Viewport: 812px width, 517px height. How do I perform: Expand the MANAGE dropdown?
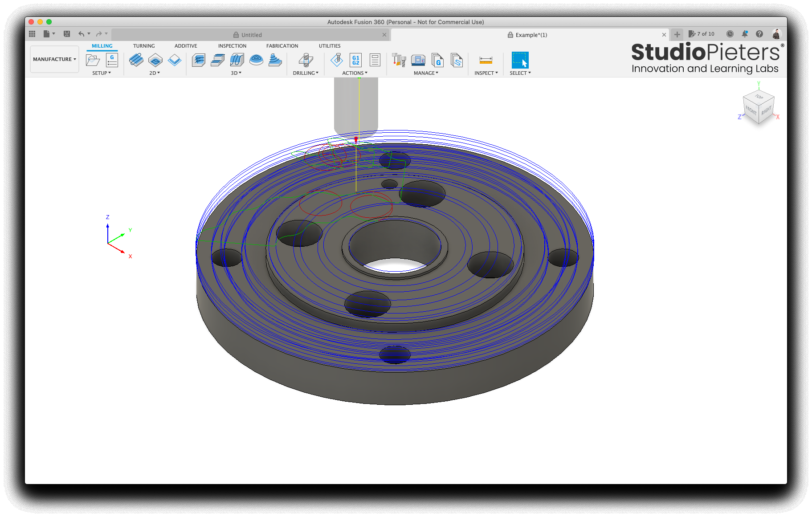click(426, 73)
